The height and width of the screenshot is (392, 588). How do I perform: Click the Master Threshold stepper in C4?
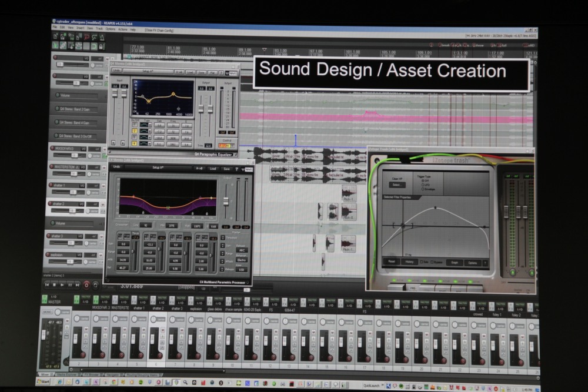[x=222, y=237]
